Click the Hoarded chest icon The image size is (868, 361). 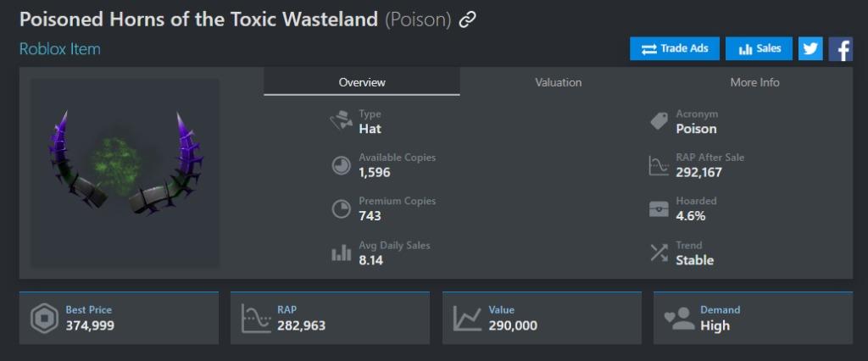click(x=659, y=209)
